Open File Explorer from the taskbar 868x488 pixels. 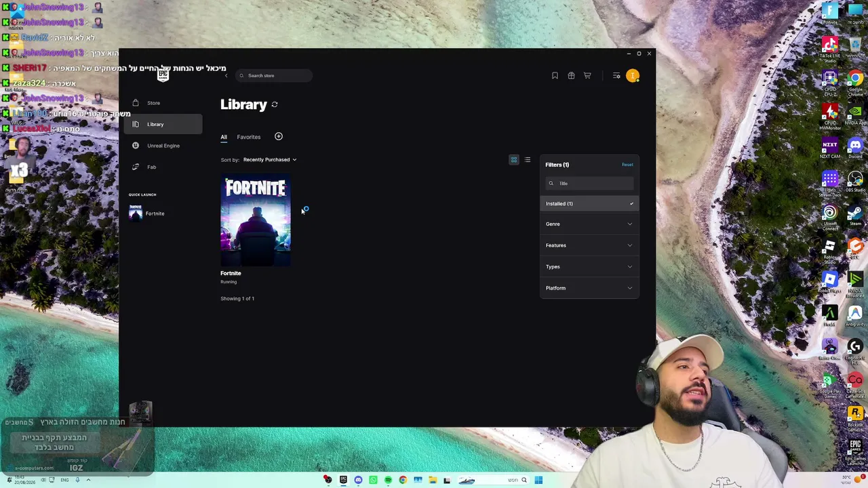(433, 480)
